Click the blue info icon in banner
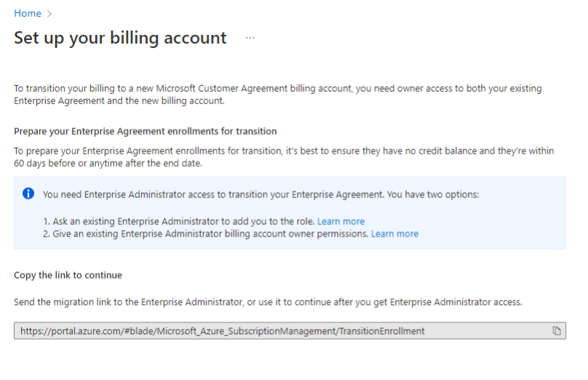Viewport: 588px width, 380px height. pyautogui.click(x=28, y=194)
